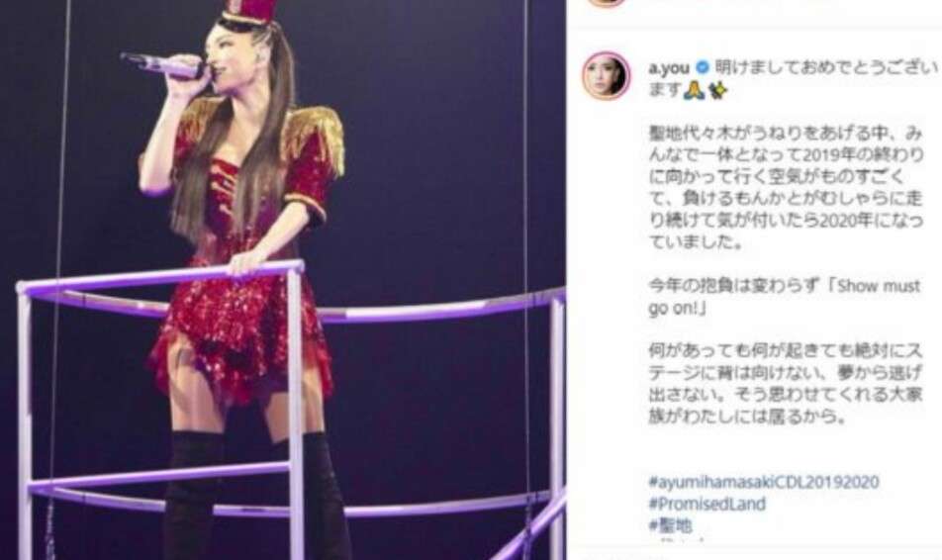Click the praying hands emoji

click(694, 90)
